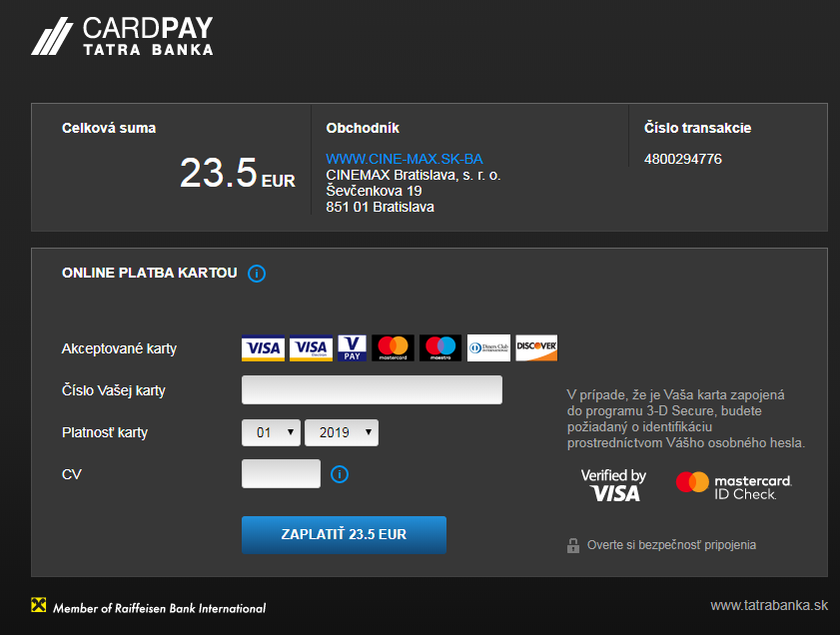Viewport: 840px width, 635px height.
Task: Click into the CV code field
Action: coord(281,474)
